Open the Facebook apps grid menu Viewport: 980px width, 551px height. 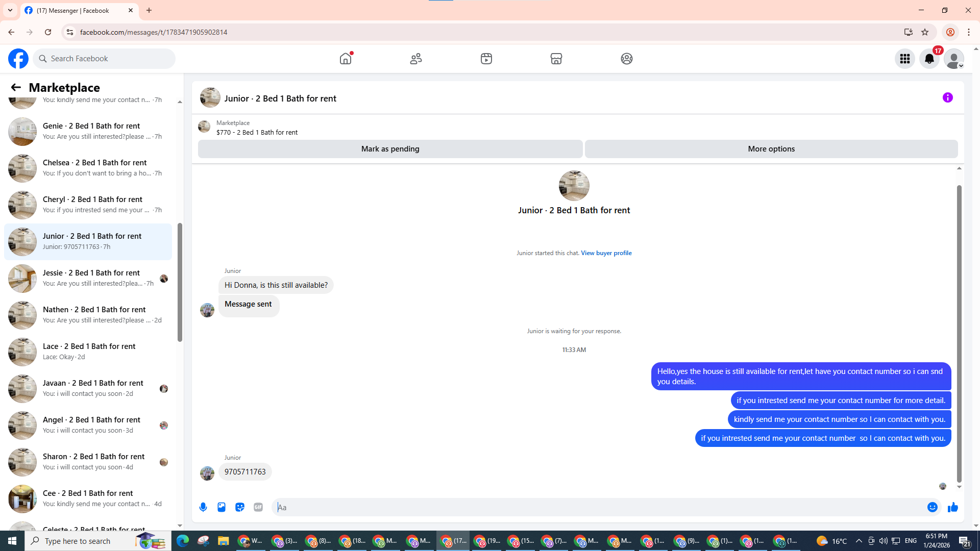pos(904,59)
